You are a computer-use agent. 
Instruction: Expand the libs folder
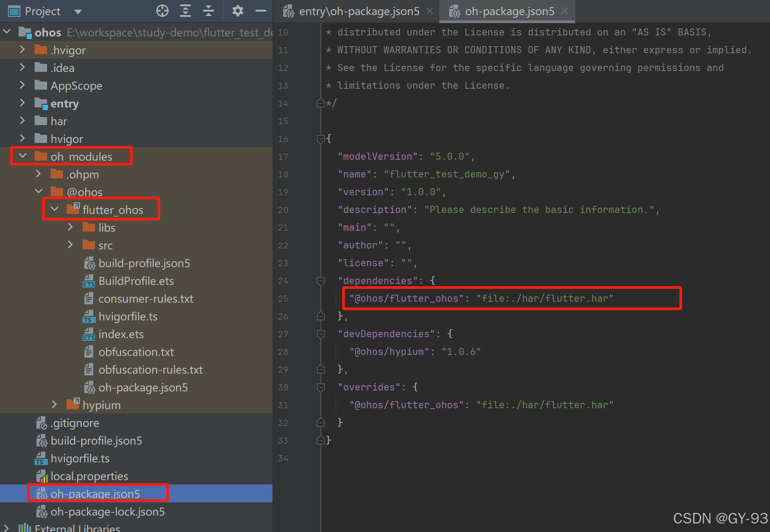pyautogui.click(x=70, y=227)
